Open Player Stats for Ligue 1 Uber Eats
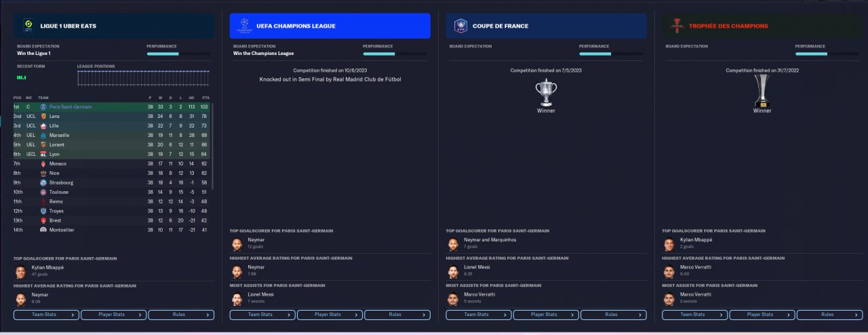This screenshot has width=868, height=335. [114, 315]
